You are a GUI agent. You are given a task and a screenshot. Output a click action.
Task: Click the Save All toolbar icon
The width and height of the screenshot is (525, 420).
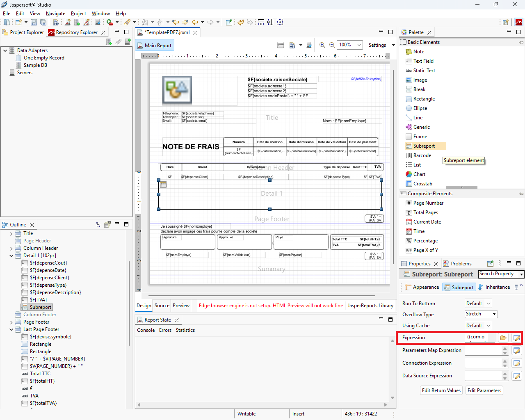coord(43,22)
